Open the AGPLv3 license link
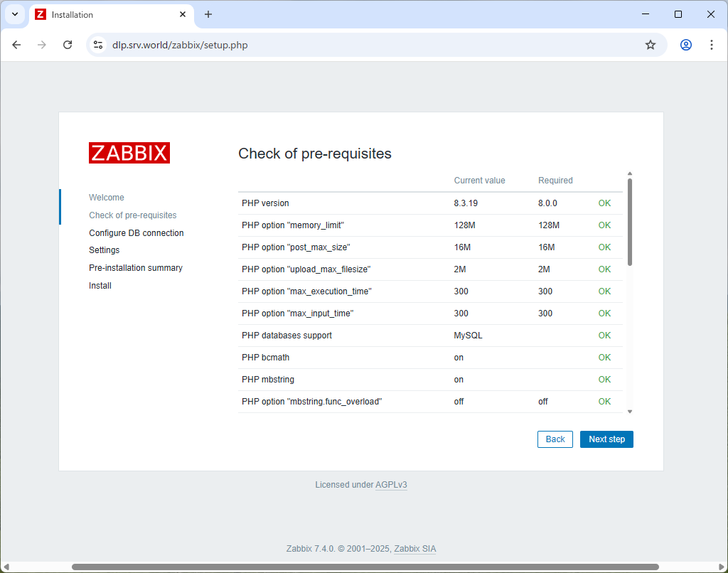 391,484
